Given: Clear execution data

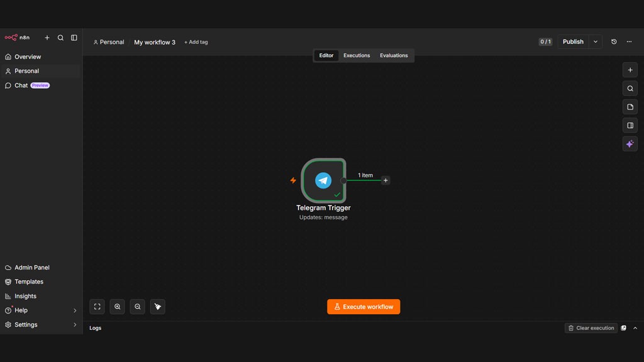Looking at the screenshot, I should click(591, 328).
